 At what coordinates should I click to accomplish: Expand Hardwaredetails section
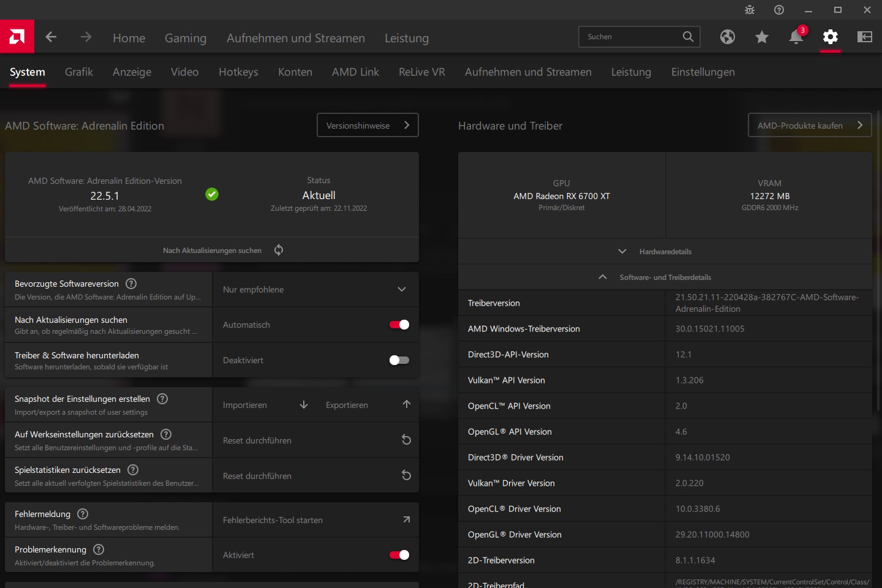pyautogui.click(x=665, y=252)
